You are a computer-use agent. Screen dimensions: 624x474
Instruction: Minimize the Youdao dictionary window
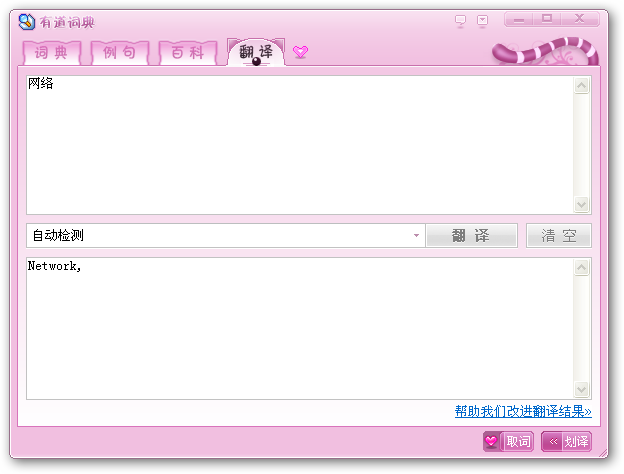pyautogui.click(x=519, y=19)
